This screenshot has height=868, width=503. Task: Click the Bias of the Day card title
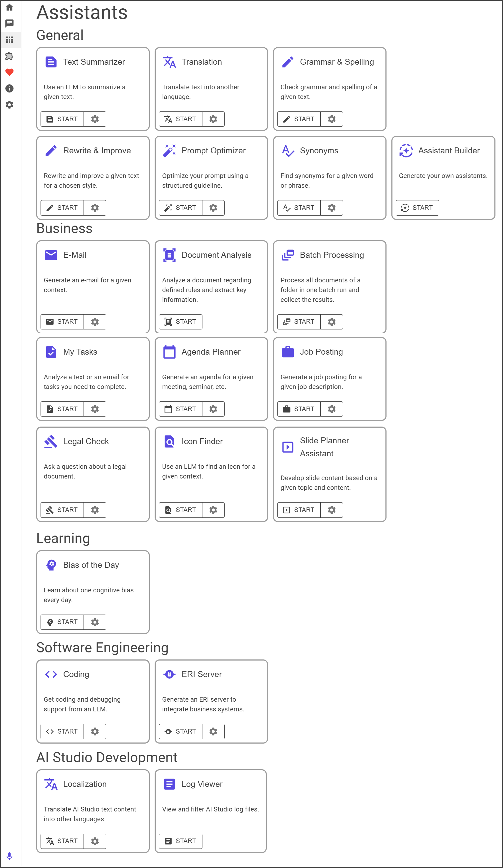[x=91, y=565]
